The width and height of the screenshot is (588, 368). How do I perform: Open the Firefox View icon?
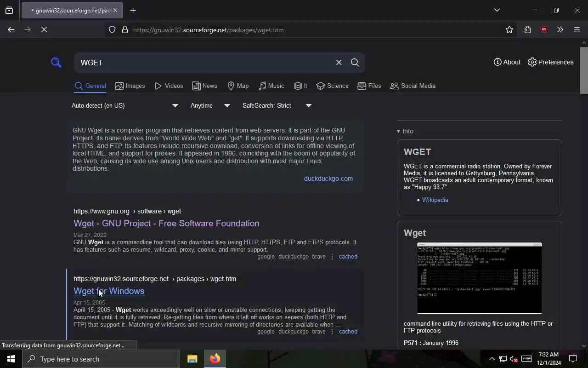[x=9, y=10]
